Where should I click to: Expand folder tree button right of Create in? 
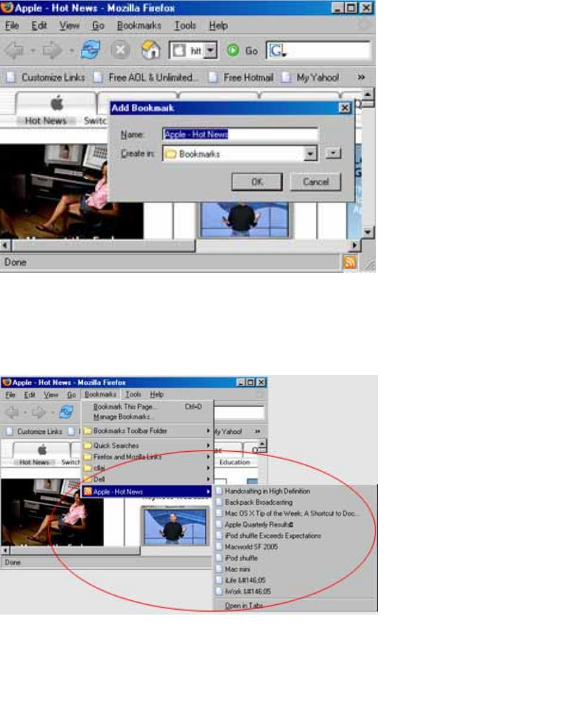click(333, 153)
